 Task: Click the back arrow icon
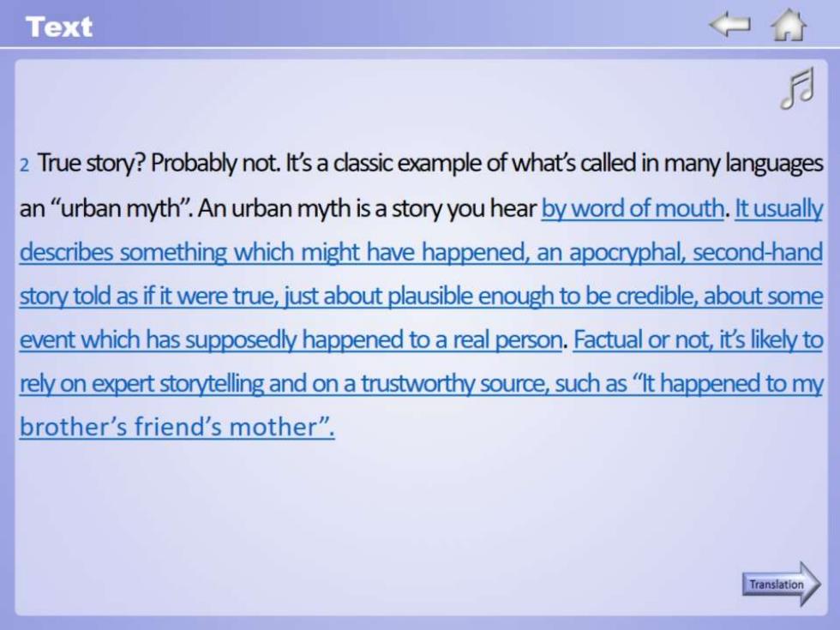(729, 25)
